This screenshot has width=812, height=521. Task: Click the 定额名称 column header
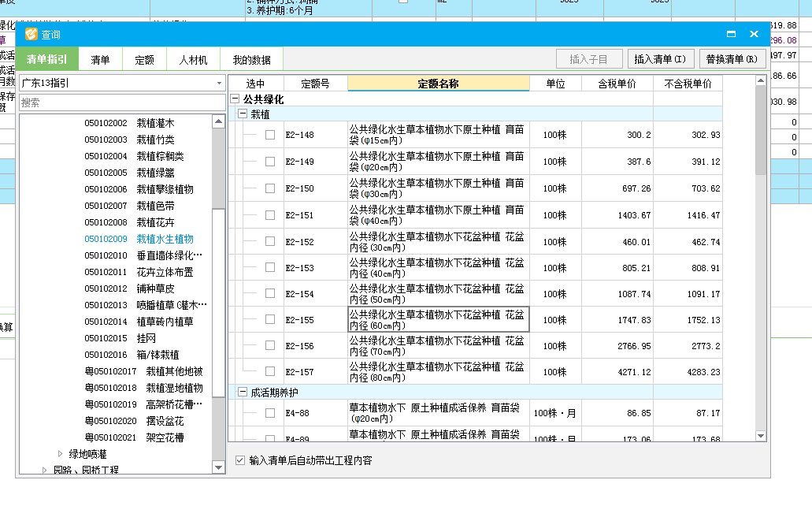pyautogui.click(x=438, y=84)
